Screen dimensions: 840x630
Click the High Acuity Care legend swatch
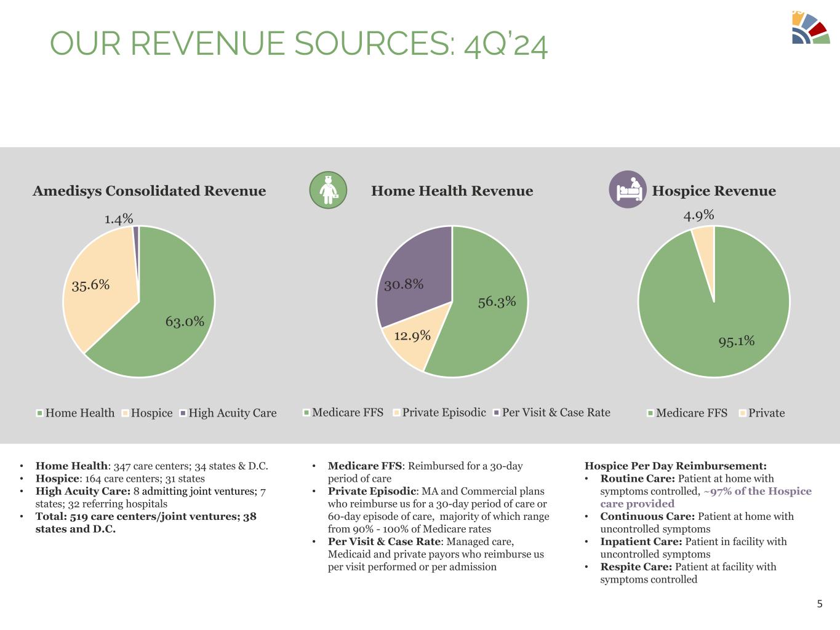183,413
